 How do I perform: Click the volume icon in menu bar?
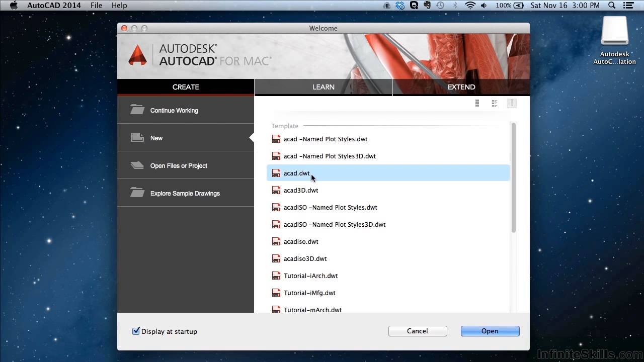point(484,6)
